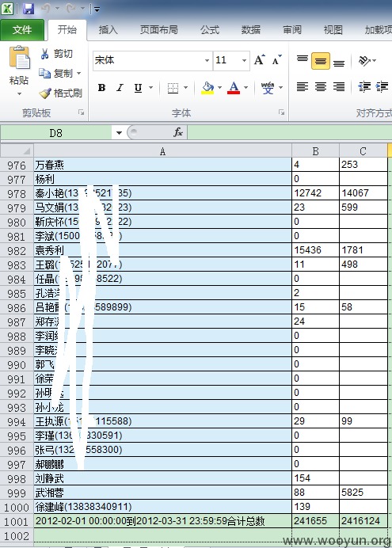Switch to the 开始 (Home) tab
The height and width of the screenshot is (548, 392).
(67, 30)
